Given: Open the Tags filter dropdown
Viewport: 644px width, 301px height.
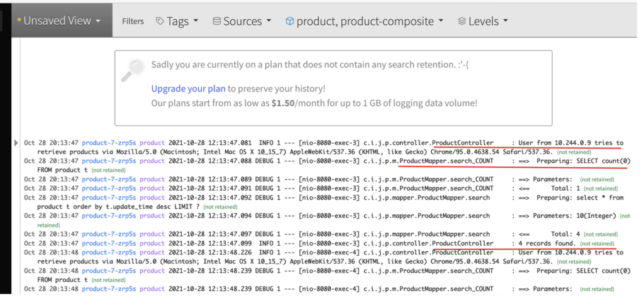Looking at the screenshot, I should pos(177,21).
